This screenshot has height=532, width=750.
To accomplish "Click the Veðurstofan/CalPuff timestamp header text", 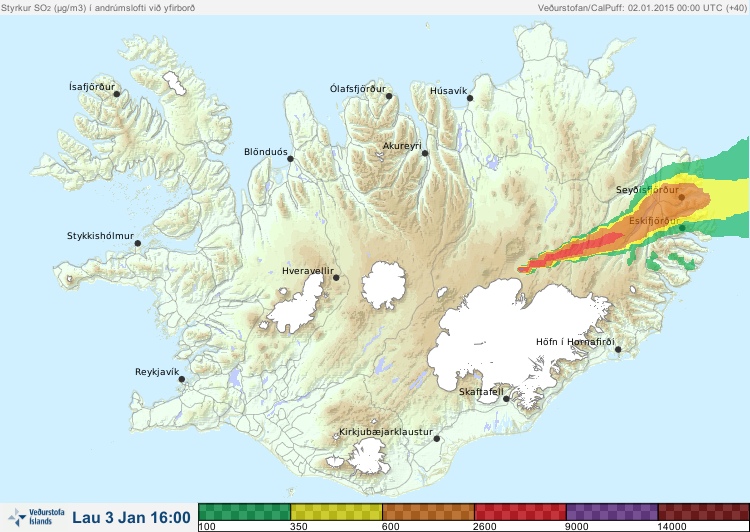I will pyautogui.click(x=641, y=8).
